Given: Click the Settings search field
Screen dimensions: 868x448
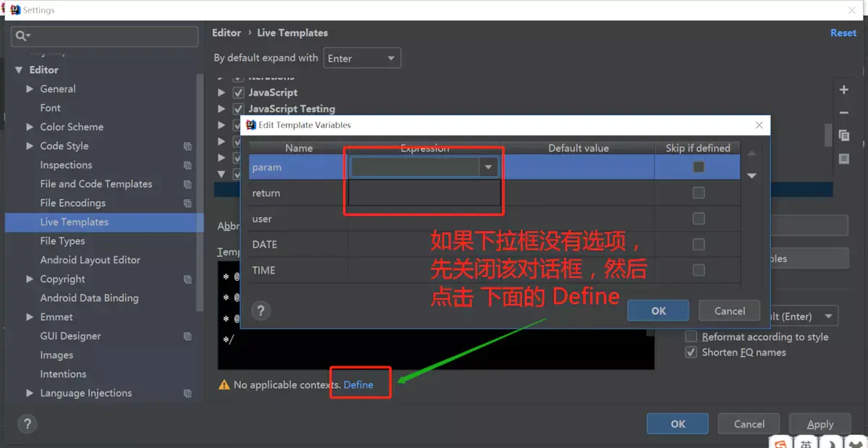Looking at the screenshot, I should coord(105,36).
